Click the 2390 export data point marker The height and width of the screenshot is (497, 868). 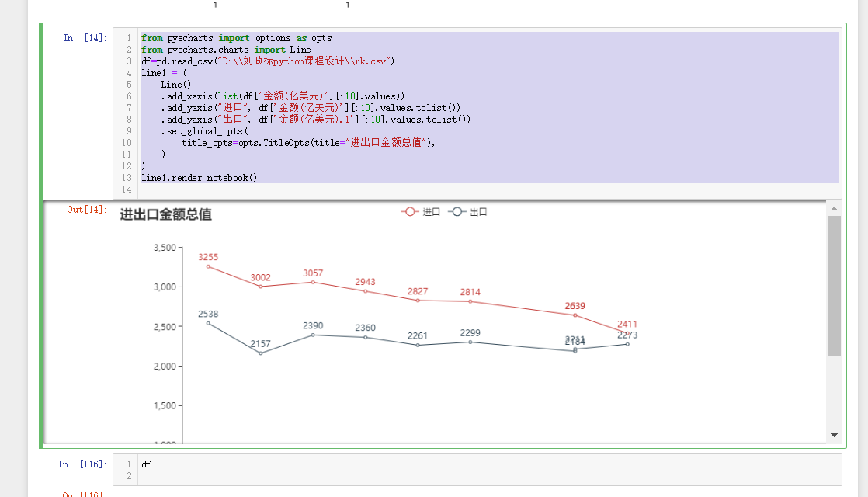pyautogui.click(x=313, y=335)
